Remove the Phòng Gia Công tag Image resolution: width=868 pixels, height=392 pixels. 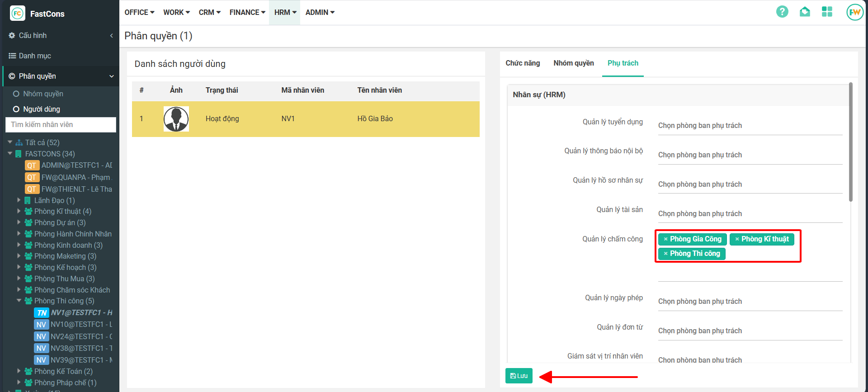tap(665, 239)
